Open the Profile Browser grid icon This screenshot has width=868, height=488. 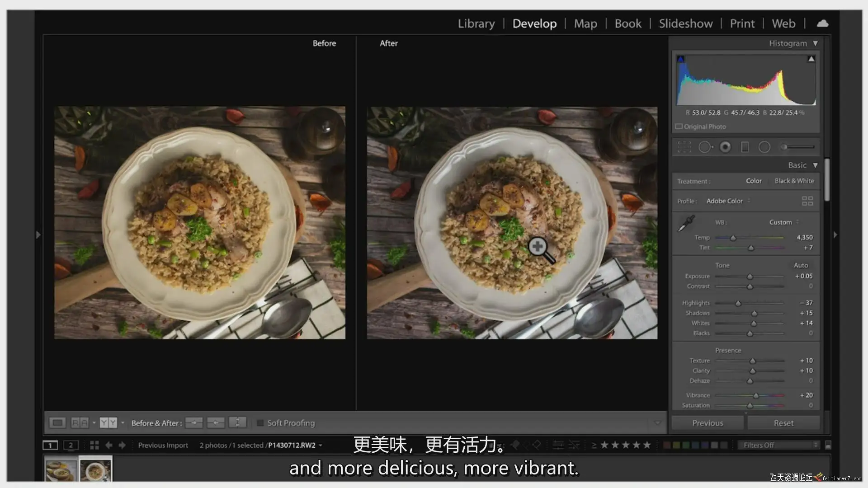[807, 201]
